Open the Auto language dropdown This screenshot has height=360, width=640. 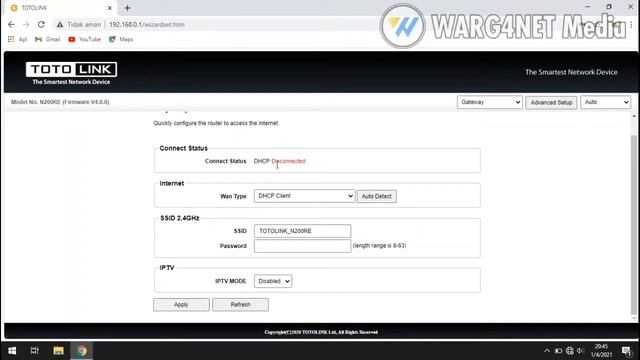coord(605,102)
